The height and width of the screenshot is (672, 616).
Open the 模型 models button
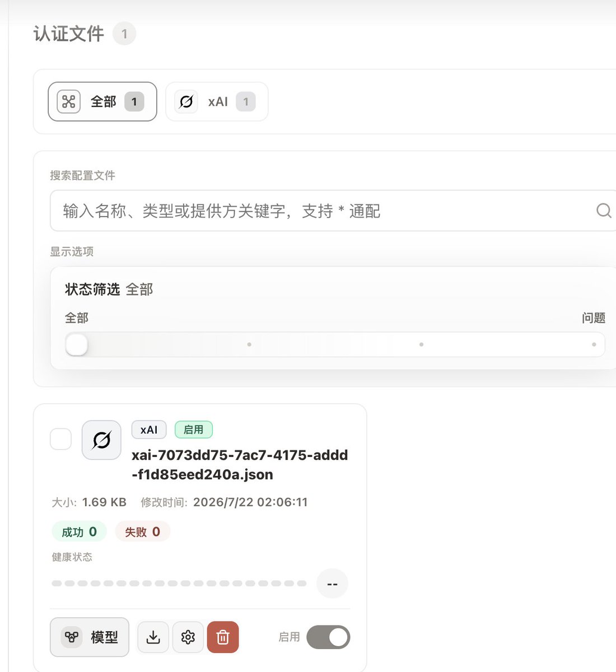coord(90,637)
